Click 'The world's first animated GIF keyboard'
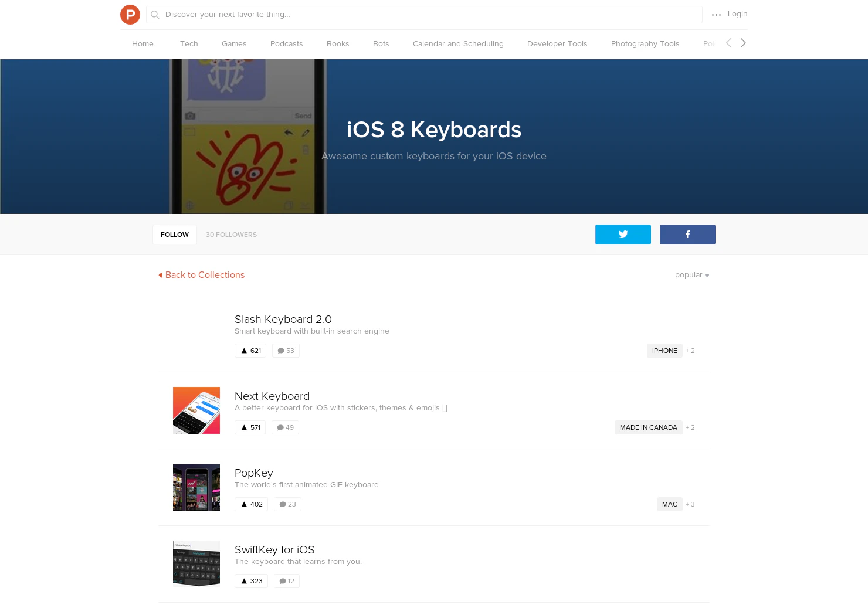868x608 pixels. [307, 485]
